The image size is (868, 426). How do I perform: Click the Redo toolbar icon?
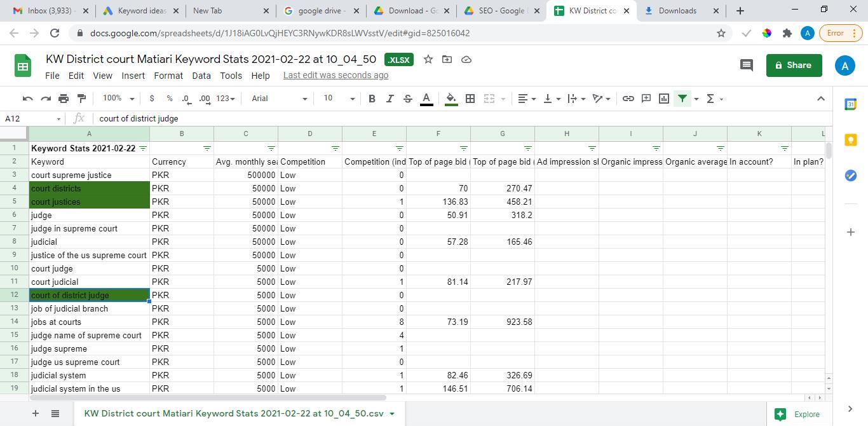(46, 99)
